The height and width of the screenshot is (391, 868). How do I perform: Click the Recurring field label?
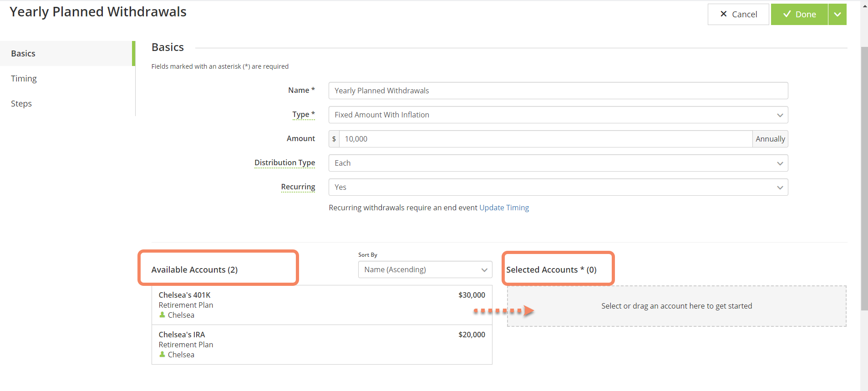pyautogui.click(x=298, y=187)
